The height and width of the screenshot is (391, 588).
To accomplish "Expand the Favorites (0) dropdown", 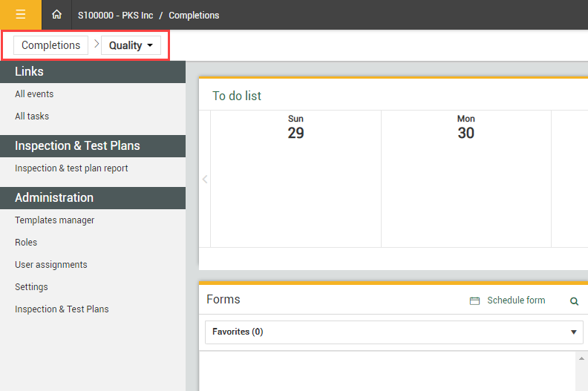I will [394, 332].
